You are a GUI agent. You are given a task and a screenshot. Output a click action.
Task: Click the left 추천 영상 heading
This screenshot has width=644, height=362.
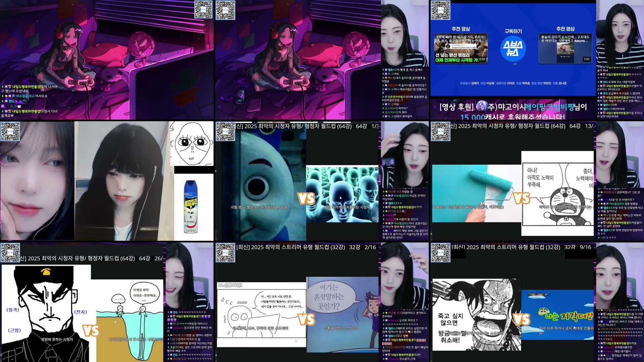point(461,29)
